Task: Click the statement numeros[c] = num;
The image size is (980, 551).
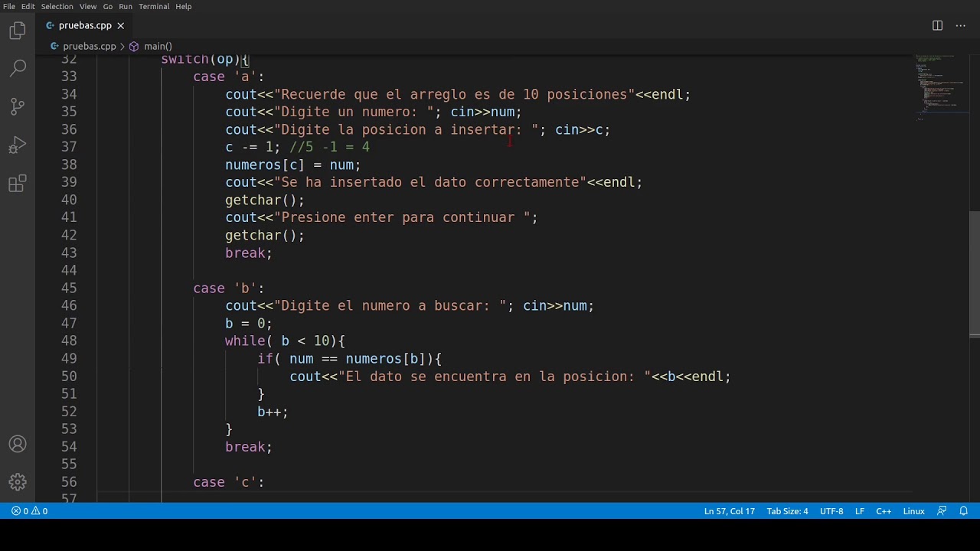Action: (x=292, y=165)
